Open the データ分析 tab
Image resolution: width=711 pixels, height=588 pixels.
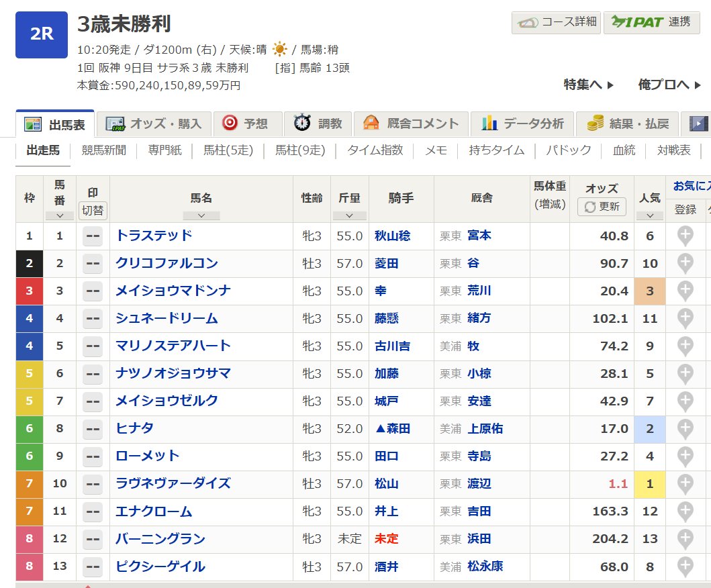tap(522, 124)
